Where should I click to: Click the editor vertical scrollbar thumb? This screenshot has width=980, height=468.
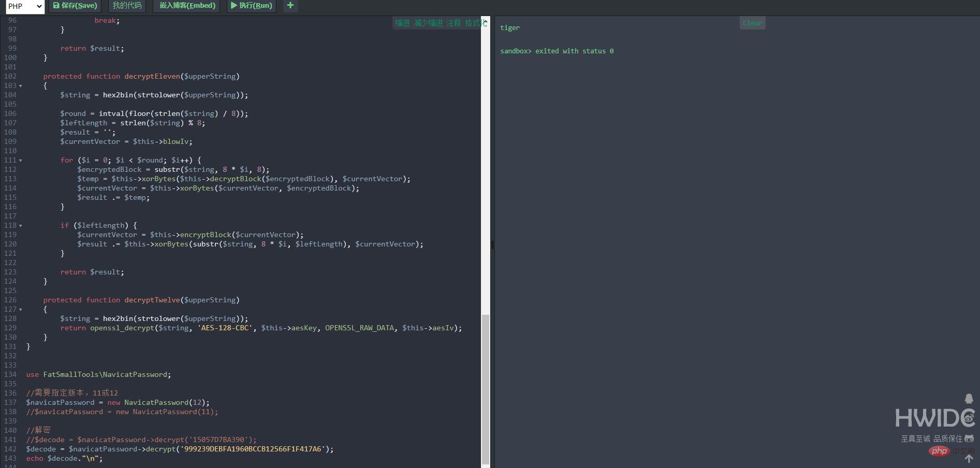(485, 388)
